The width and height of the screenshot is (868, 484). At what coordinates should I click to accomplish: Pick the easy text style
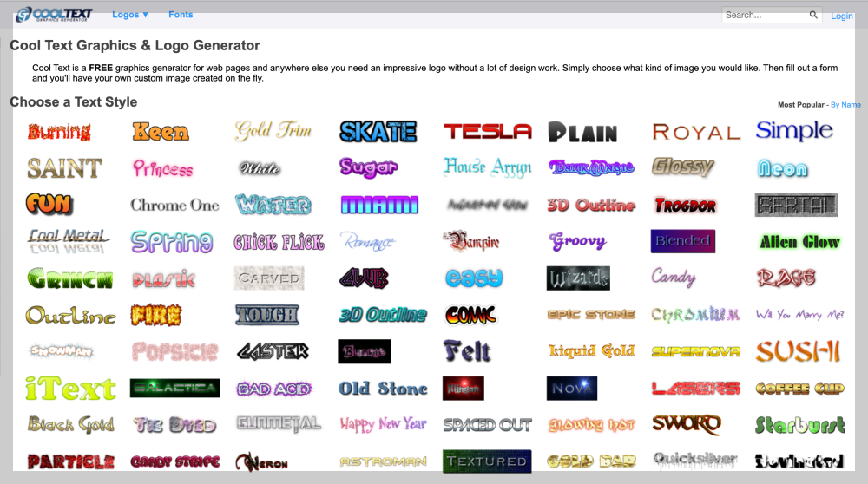(474, 278)
